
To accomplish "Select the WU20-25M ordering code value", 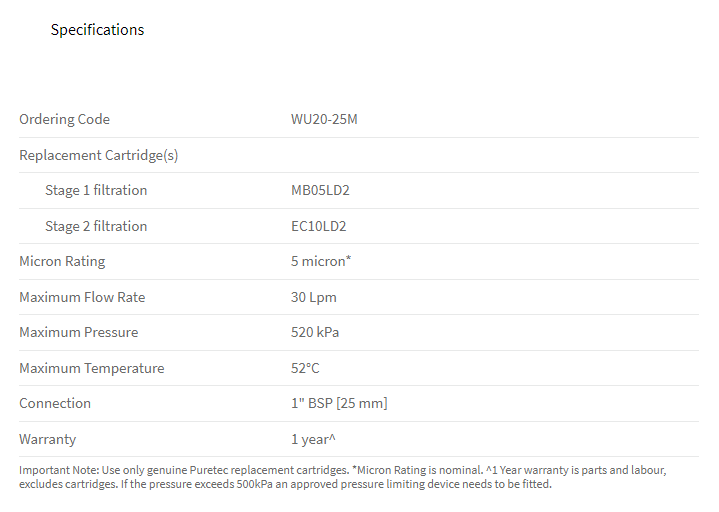I will [x=324, y=120].
